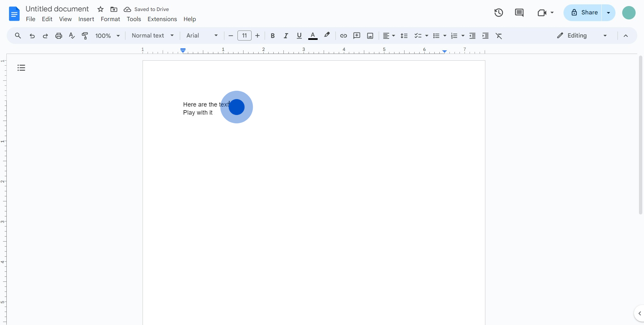Open the Insert menu
Screen dimensions: 644x325
tap(86, 19)
